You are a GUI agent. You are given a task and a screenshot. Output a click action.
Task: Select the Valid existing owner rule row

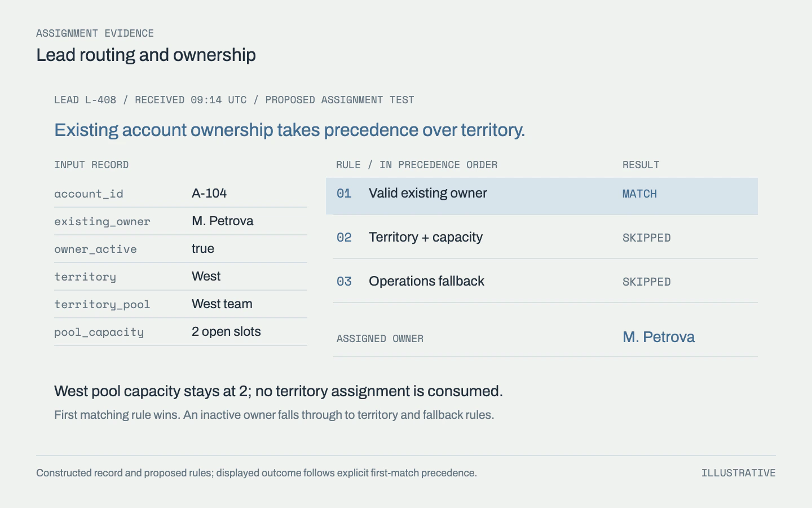pyautogui.click(x=542, y=196)
